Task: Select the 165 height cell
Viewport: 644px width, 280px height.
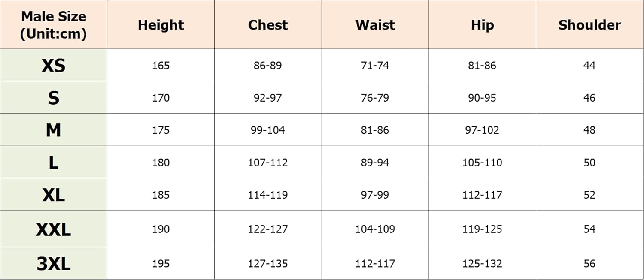Action: coord(161,66)
